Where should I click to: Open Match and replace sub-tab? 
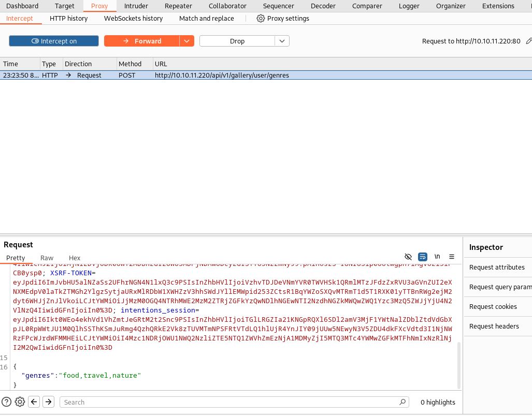[207, 18]
